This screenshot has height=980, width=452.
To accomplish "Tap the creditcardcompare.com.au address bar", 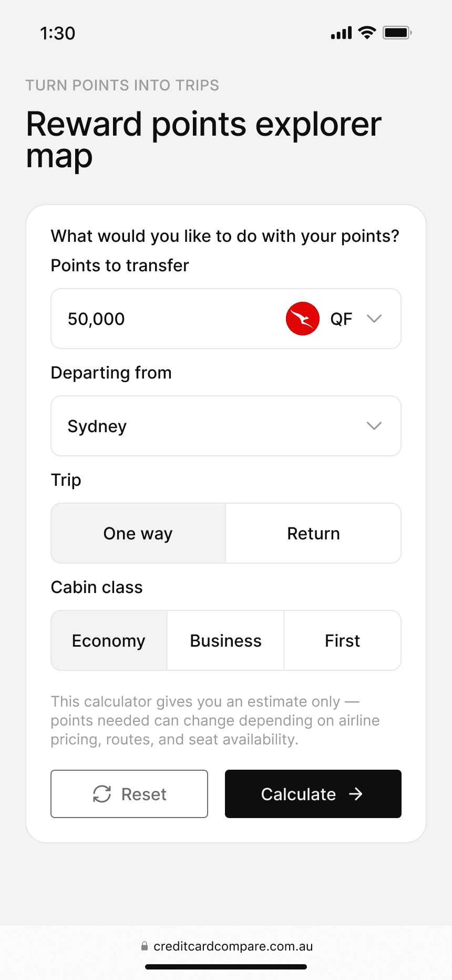I will 233,946.
